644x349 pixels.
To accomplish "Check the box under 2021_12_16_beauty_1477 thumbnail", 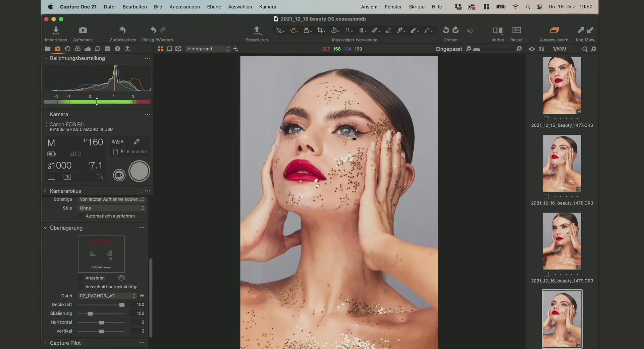I will click(x=546, y=119).
